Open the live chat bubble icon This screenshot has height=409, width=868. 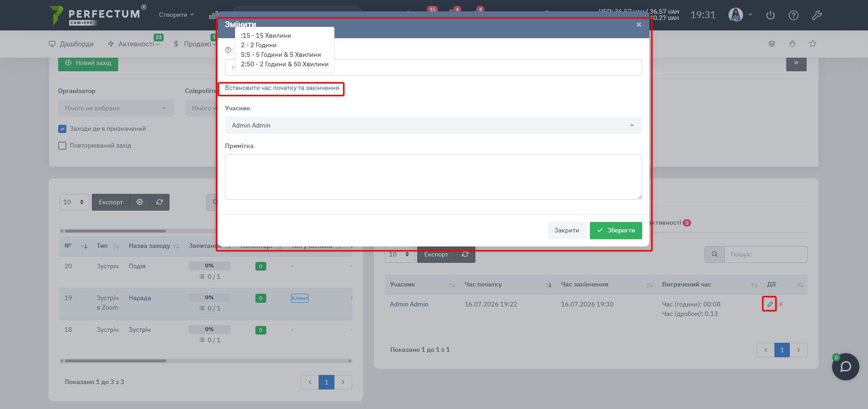[x=845, y=366]
